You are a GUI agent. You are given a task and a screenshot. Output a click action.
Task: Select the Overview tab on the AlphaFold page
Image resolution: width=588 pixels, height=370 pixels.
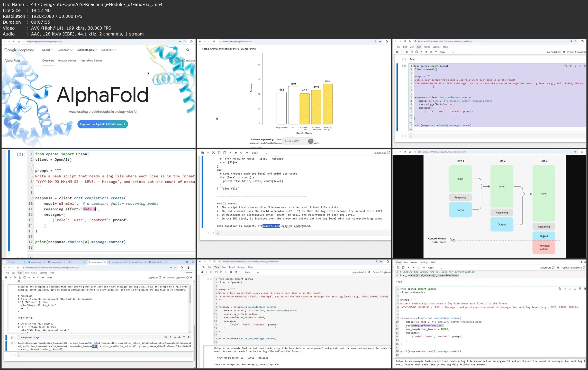[48, 61]
